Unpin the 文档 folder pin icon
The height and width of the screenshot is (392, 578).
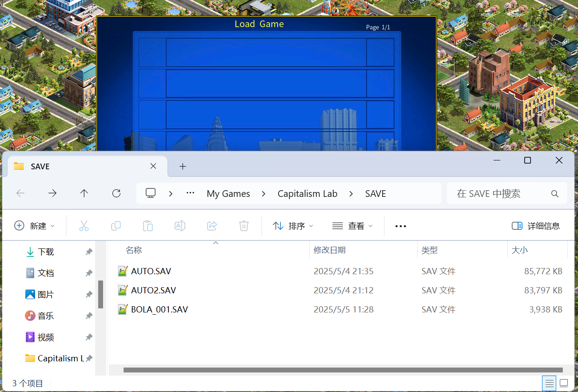click(x=89, y=273)
